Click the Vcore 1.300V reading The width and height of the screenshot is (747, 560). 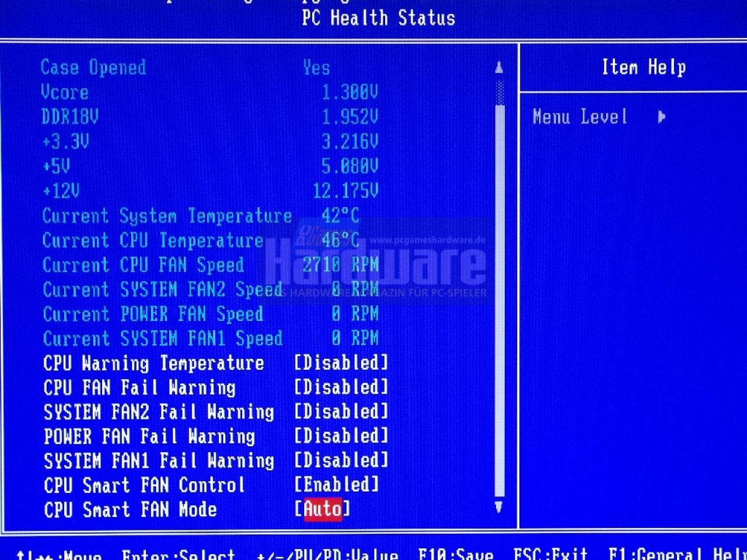click(350, 92)
